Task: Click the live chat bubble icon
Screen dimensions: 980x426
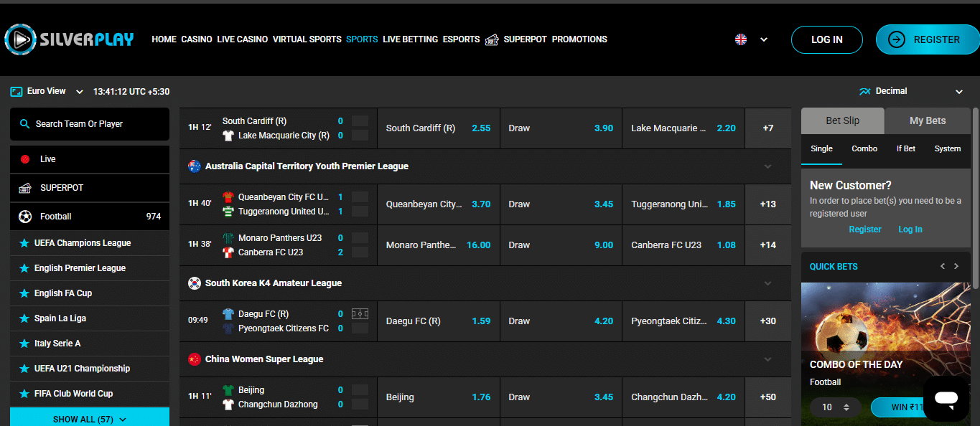Action: pyautogui.click(x=946, y=399)
